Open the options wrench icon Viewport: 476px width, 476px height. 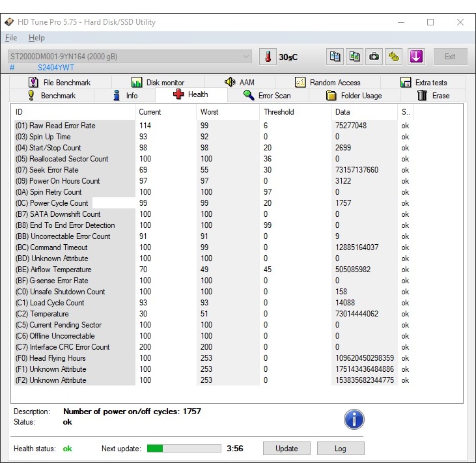click(394, 57)
